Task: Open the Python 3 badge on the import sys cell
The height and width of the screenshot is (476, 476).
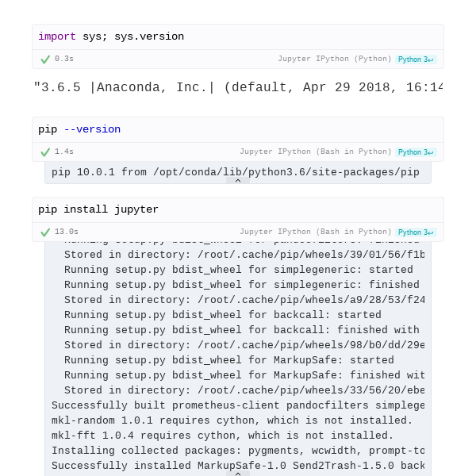Action: 416,59
